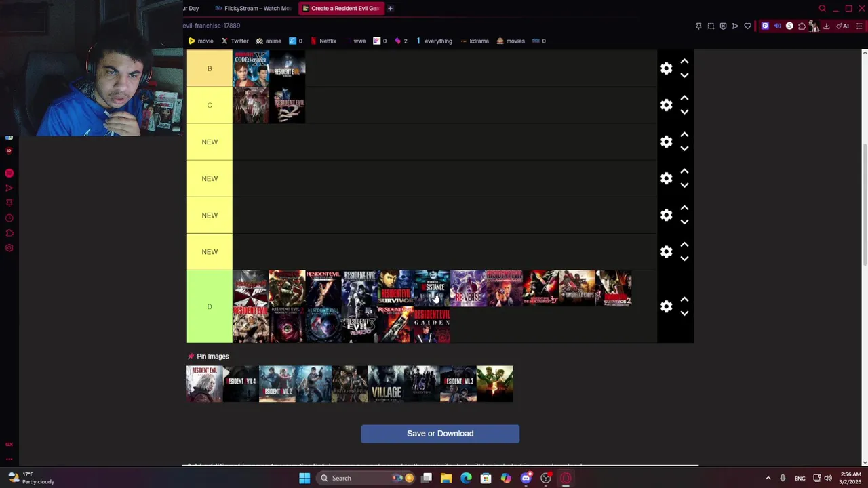Open Microsoft Store from taskbar
The width and height of the screenshot is (868, 488).
click(486, 478)
